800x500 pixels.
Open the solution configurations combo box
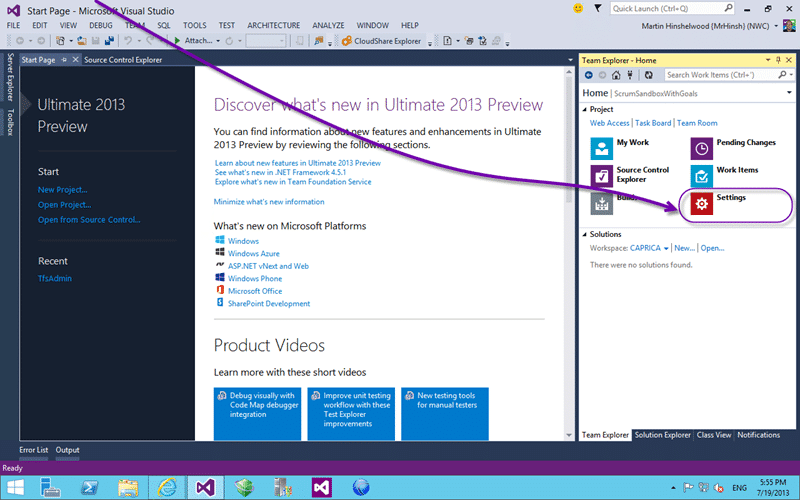pos(265,41)
